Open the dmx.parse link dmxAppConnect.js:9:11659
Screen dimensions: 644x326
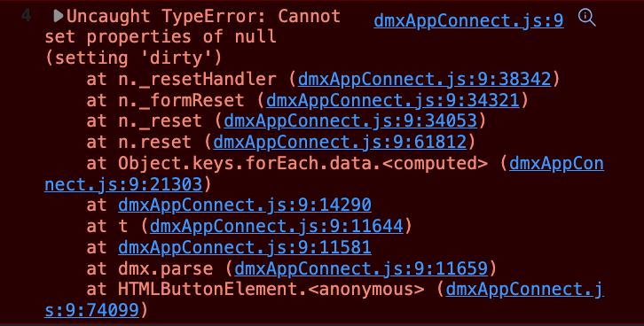[x=361, y=268]
